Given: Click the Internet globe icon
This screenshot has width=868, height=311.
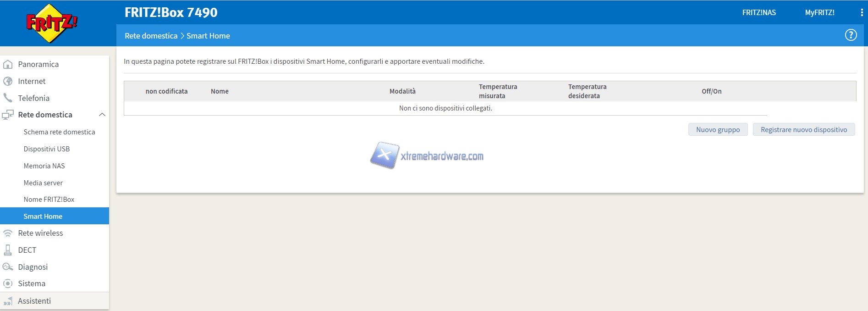Looking at the screenshot, I should pos(8,81).
